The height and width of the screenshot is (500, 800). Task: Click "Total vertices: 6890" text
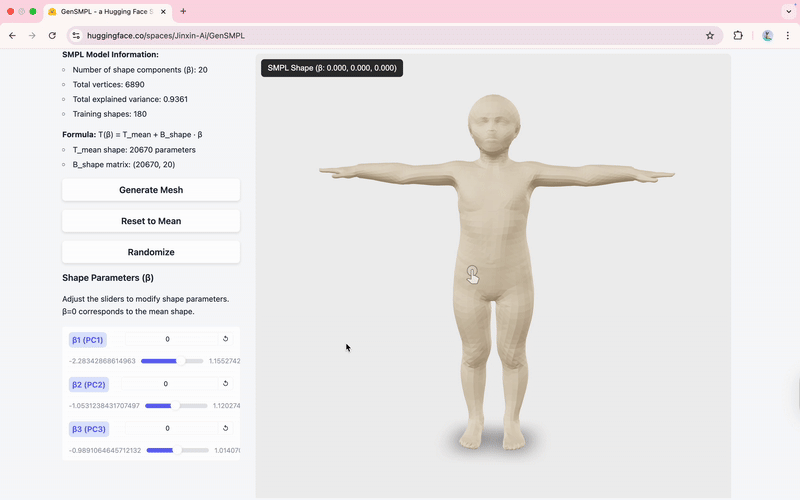click(x=108, y=85)
